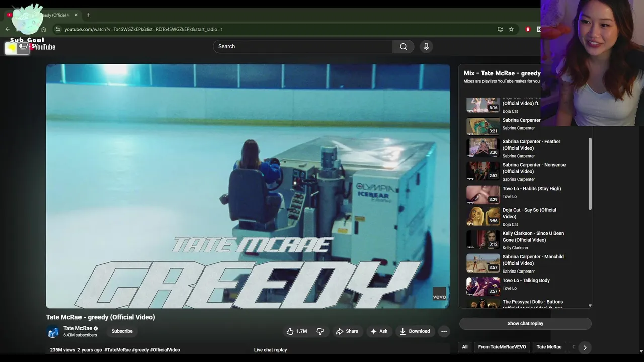Click the magnifying glass search button
Image resolution: width=644 pixels, height=362 pixels.
[x=404, y=46]
